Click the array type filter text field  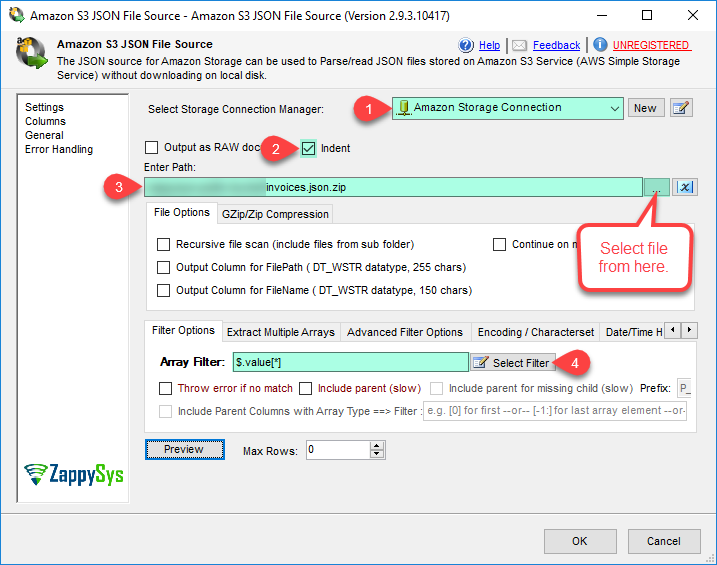555,410
